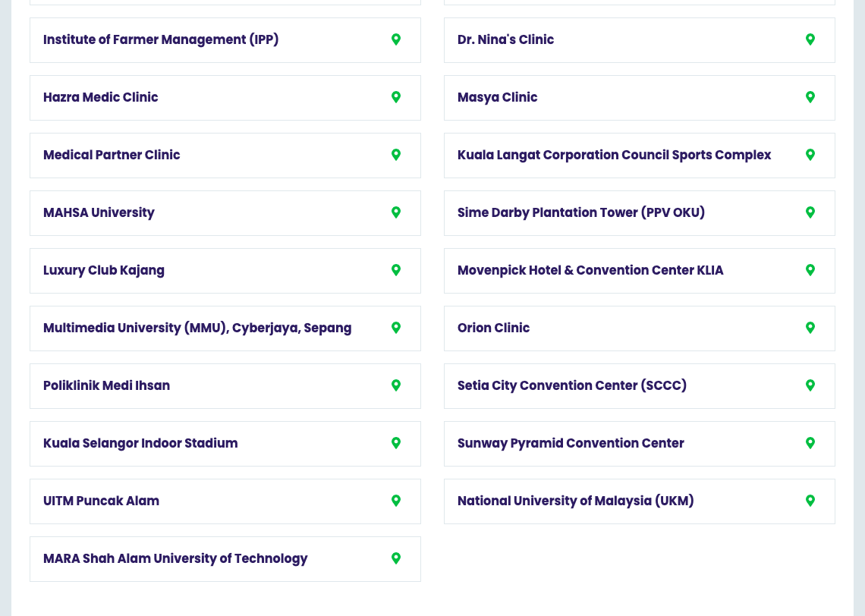Open location pin for Multimedia University (MMU)

point(395,328)
